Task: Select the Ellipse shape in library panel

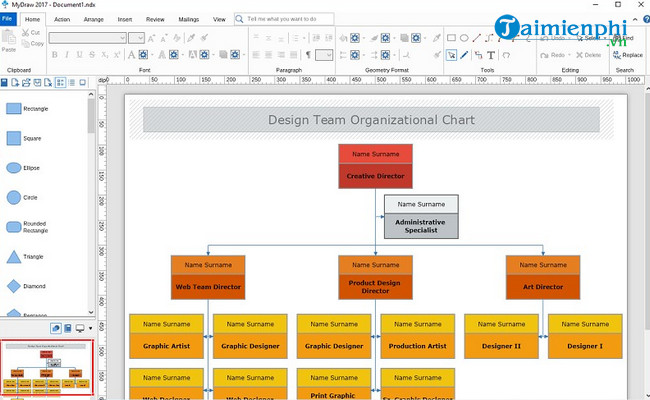Action: 14,168
